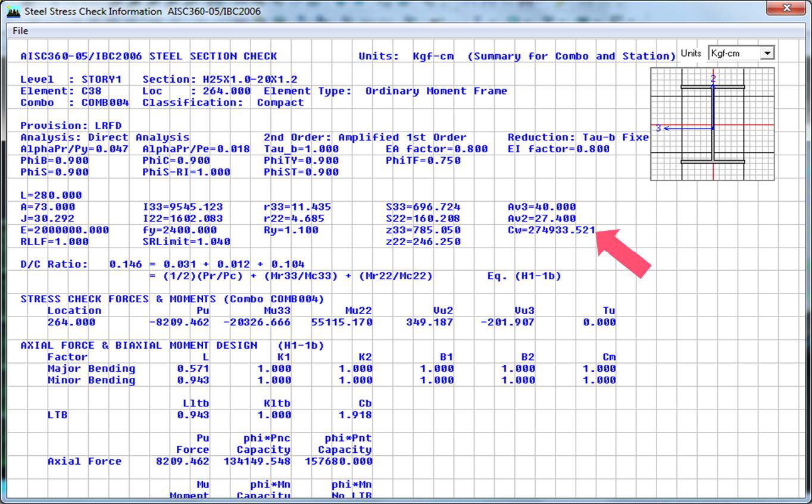Open the File menu
812x504 pixels.
pyautogui.click(x=20, y=31)
